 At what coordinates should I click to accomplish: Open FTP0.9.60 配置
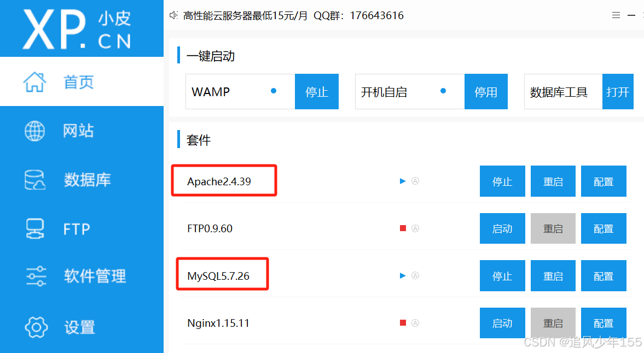[x=604, y=228]
